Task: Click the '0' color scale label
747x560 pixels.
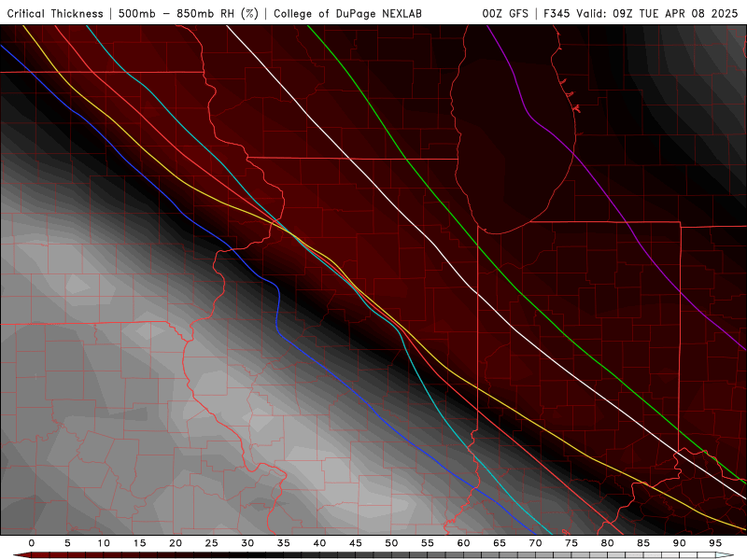Action: (x=32, y=543)
